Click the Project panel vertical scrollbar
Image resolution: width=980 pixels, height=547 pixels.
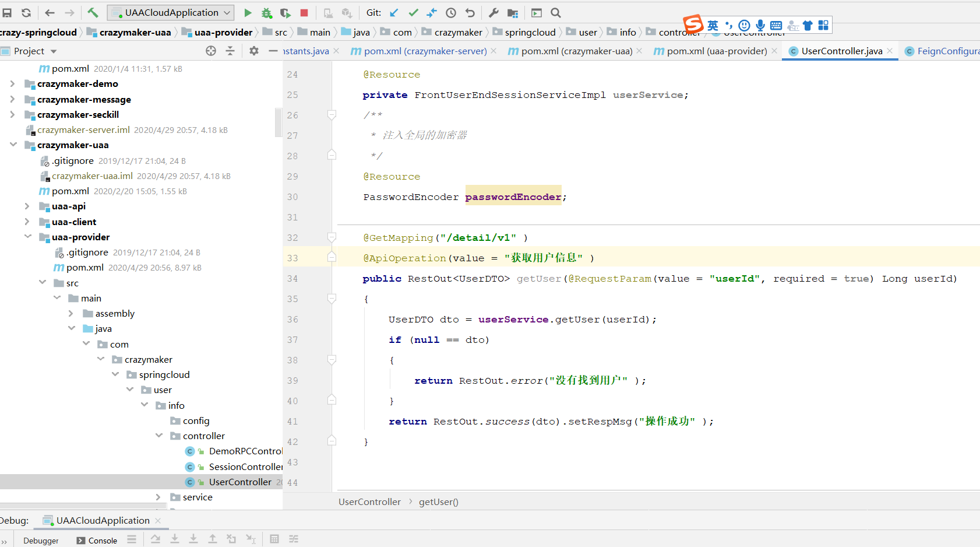click(277, 122)
